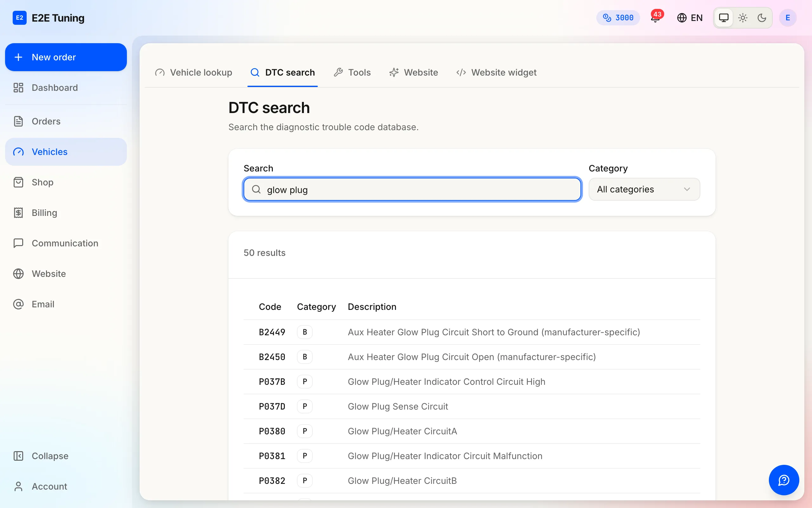Switch to dark theme moon icon
The image size is (812, 508).
(x=762, y=18)
